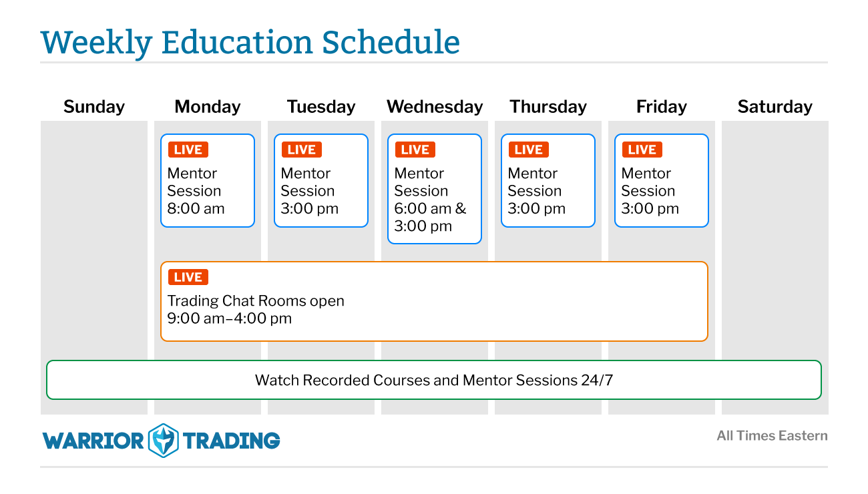Image resolution: width=868 pixels, height=494 pixels.
Task: Open Thursday's 3:00 pm Mentor Session card
Action: click(x=548, y=181)
